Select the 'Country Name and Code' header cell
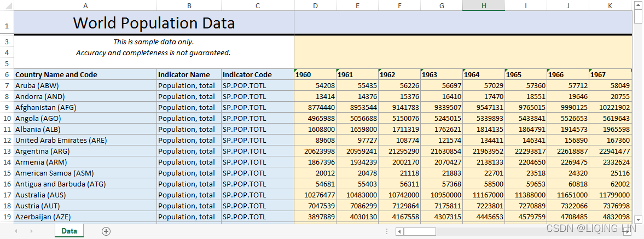This screenshot has width=644, height=239. [85, 74]
